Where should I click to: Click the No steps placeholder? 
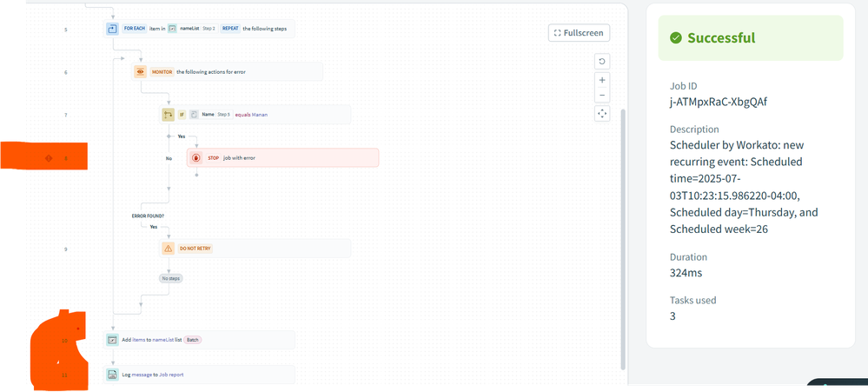point(170,278)
